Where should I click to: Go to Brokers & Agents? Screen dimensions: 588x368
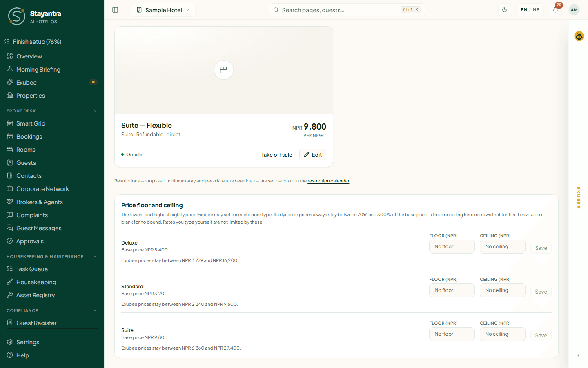[x=52, y=202]
